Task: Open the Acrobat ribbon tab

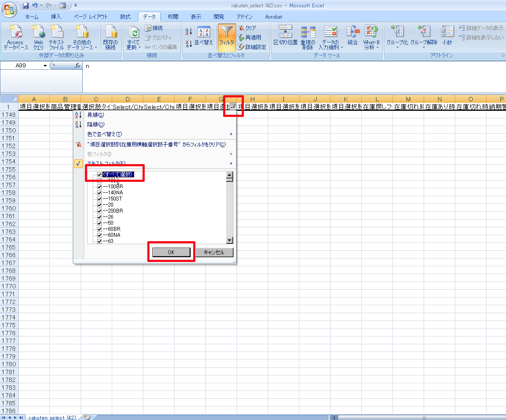Action: 274,17
